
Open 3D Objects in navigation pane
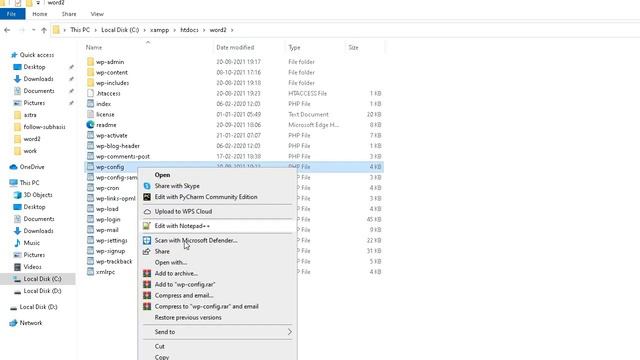tap(38, 195)
